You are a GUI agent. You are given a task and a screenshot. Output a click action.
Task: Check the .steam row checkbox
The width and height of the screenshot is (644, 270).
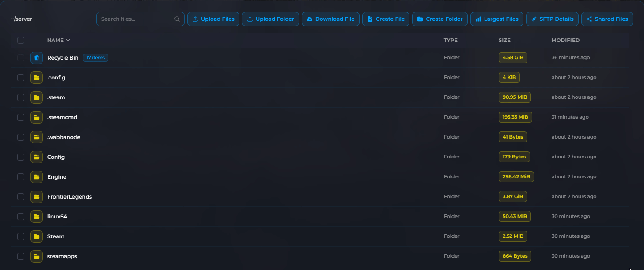21,97
